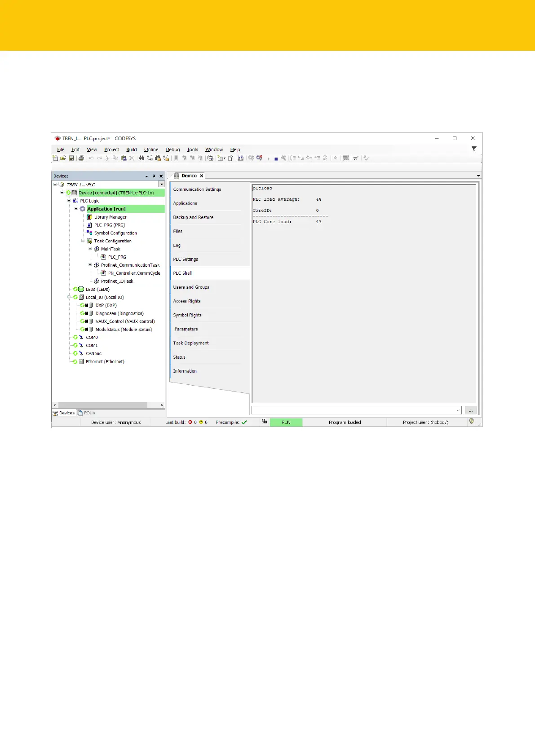Collapse the MainTask tree node
This screenshot has width=535, height=756.
[x=90, y=249]
